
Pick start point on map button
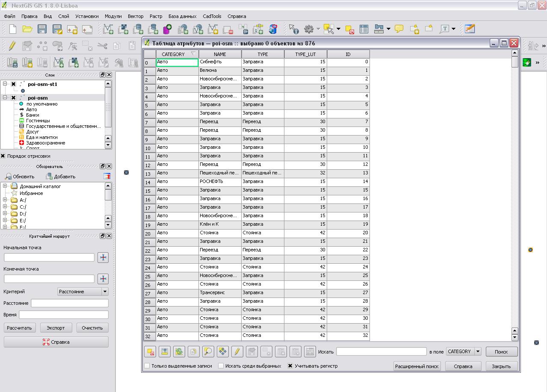[103, 257]
